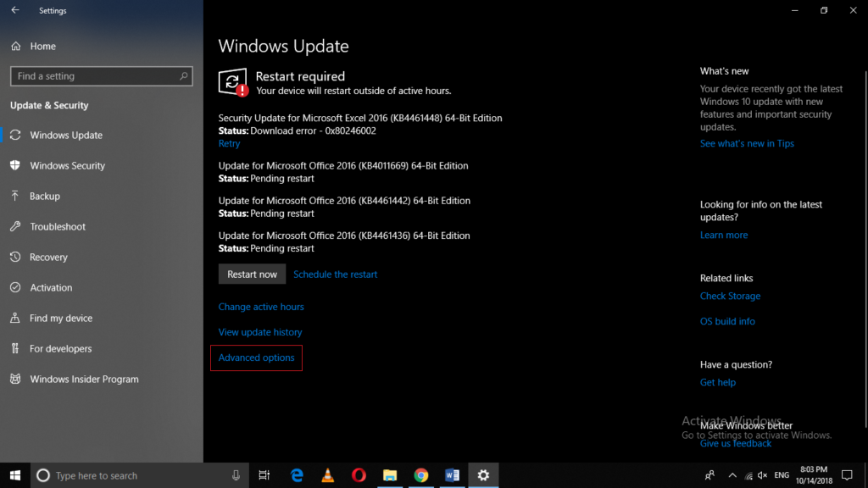Click the Restart required status icon
This screenshot has width=868, height=488.
coord(233,82)
